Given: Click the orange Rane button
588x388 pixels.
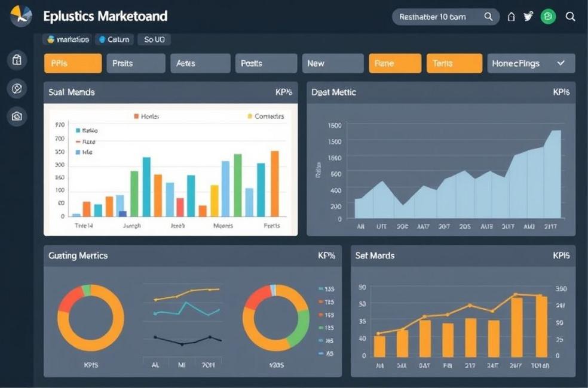Looking at the screenshot, I should [x=395, y=63].
